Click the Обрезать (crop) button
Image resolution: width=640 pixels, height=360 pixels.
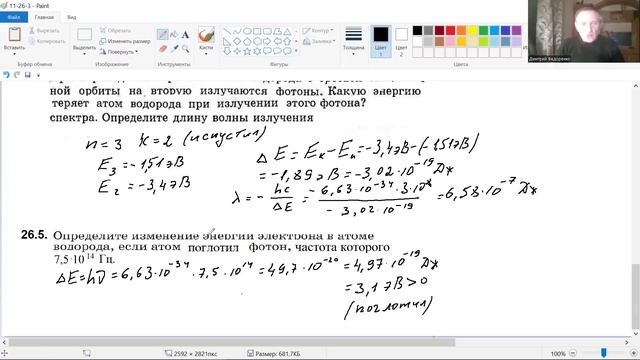tap(116, 31)
